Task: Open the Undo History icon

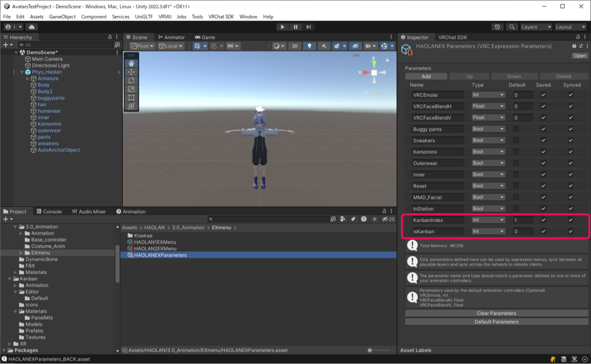Action: click(497, 27)
